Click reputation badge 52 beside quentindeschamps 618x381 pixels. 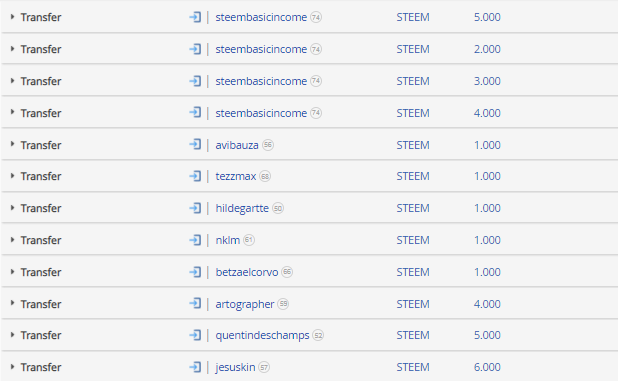[x=318, y=335]
